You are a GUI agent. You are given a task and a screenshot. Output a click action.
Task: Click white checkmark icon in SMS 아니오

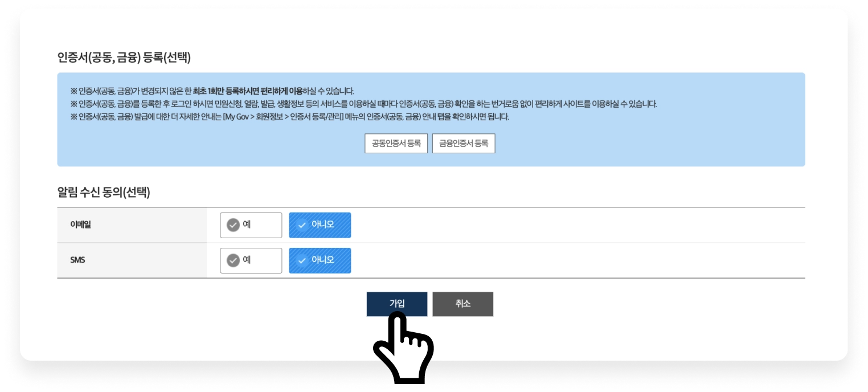[x=302, y=260]
